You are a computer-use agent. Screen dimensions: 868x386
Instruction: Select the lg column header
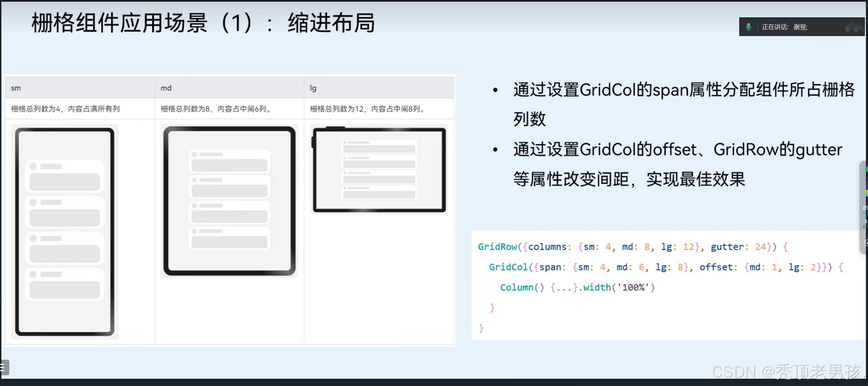313,88
